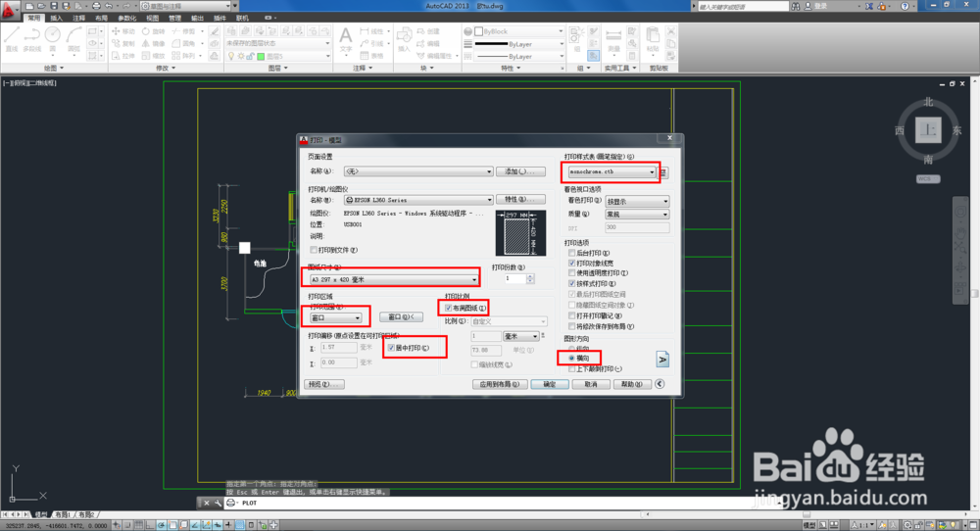Open the scale units 毫米 dropdown
This screenshot has width=980, height=531.
point(521,337)
